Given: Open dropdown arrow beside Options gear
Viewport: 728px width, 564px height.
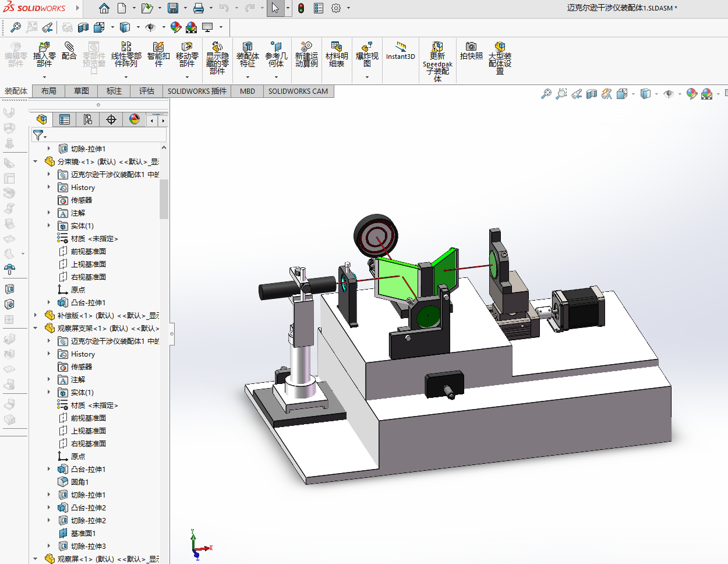Looking at the screenshot, I should pyautogui.click(x=349, y=8).
